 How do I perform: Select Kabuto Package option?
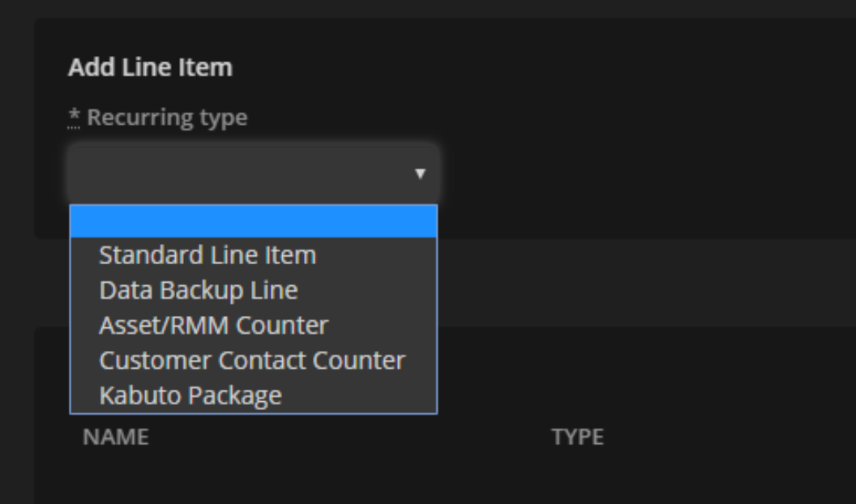[190, 395]
